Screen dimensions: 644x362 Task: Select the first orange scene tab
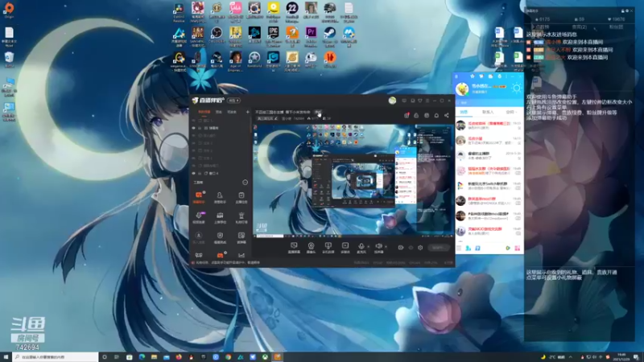204,112
